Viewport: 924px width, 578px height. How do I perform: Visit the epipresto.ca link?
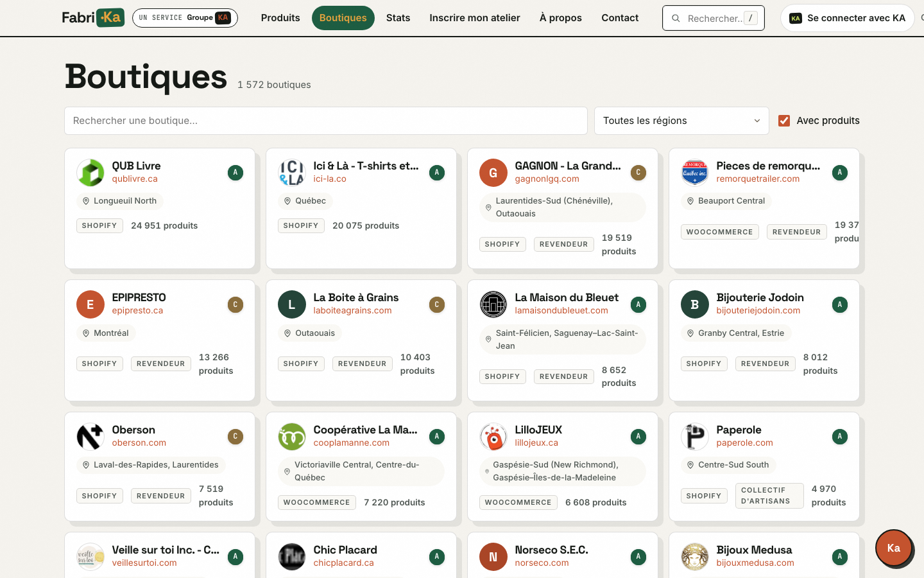click(x=137, y=311)
